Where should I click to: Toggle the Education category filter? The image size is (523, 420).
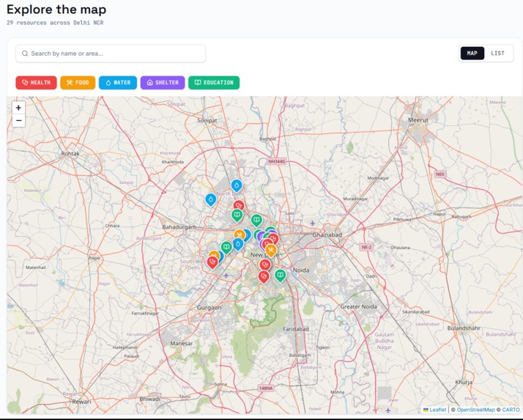(x=214, y=83)
